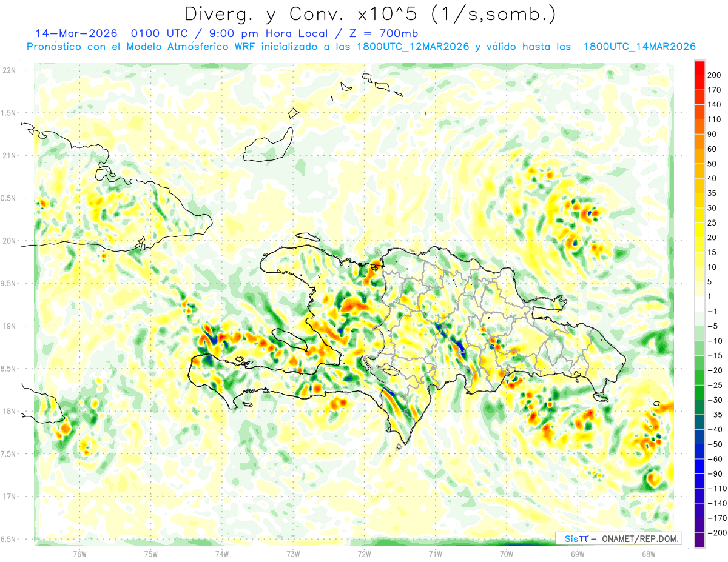Click the "71W" longitude label

435,554
